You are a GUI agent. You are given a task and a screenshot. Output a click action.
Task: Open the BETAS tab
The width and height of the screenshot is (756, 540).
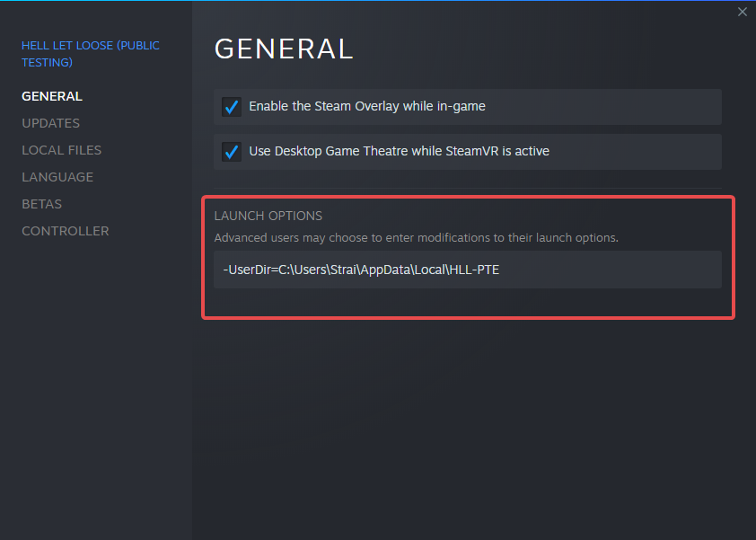[41, 204]
